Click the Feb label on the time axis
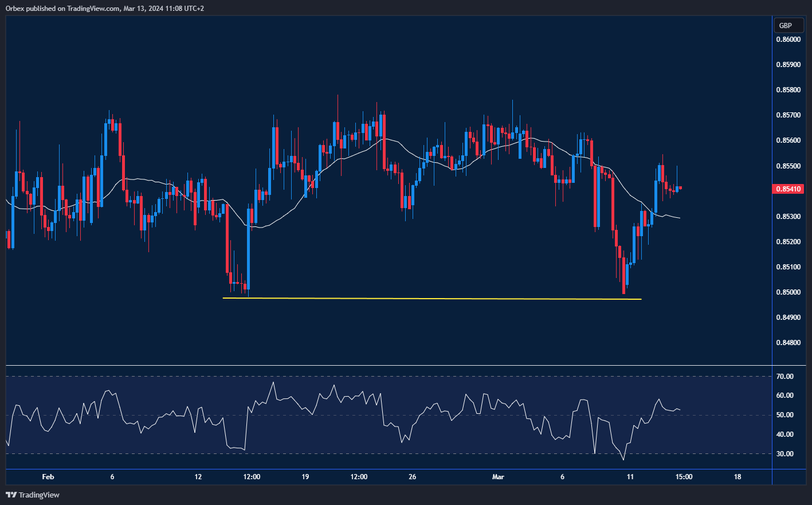Screen dimensions: 812x505 click(x=48, y=476)
